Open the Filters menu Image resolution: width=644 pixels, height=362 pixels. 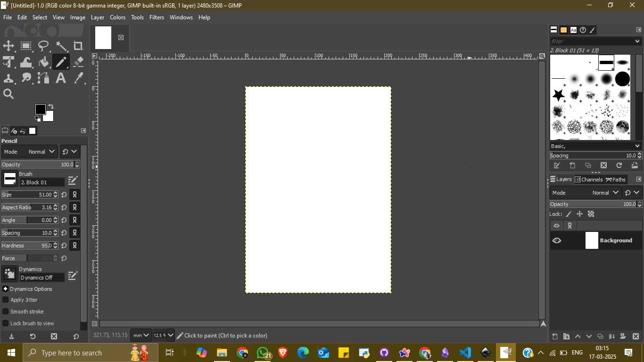157,17
